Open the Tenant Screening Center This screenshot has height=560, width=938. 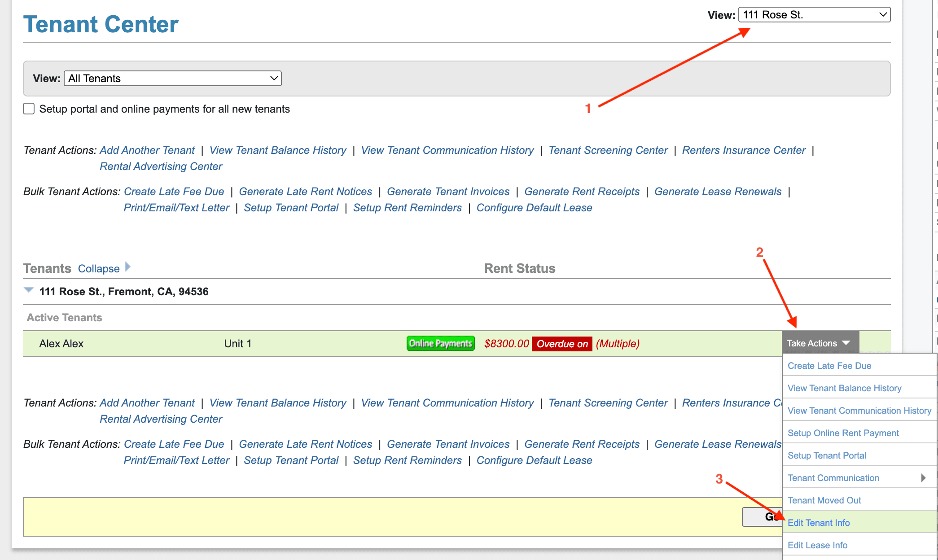click(608, 150)
